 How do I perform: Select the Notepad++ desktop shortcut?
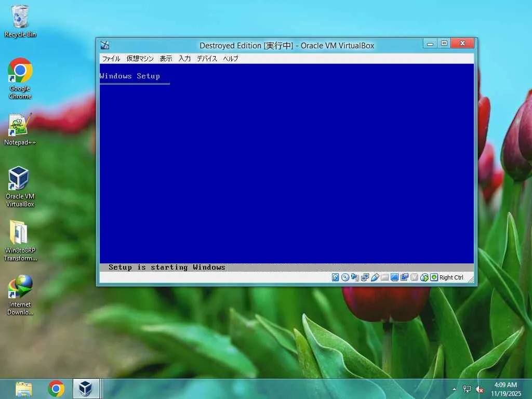click(20, 129)
